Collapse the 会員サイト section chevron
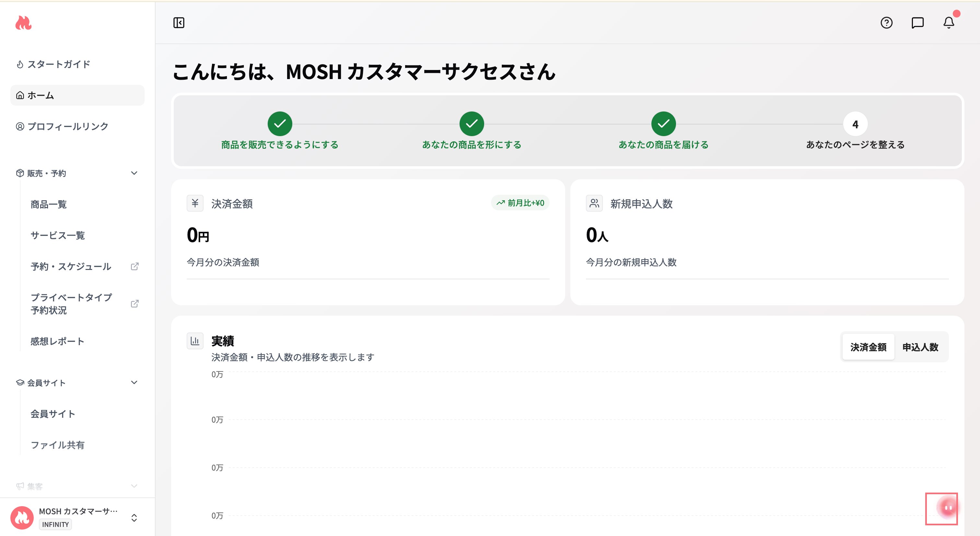The width and height of the screenshot is (980, 536). [x=134, y=382]
